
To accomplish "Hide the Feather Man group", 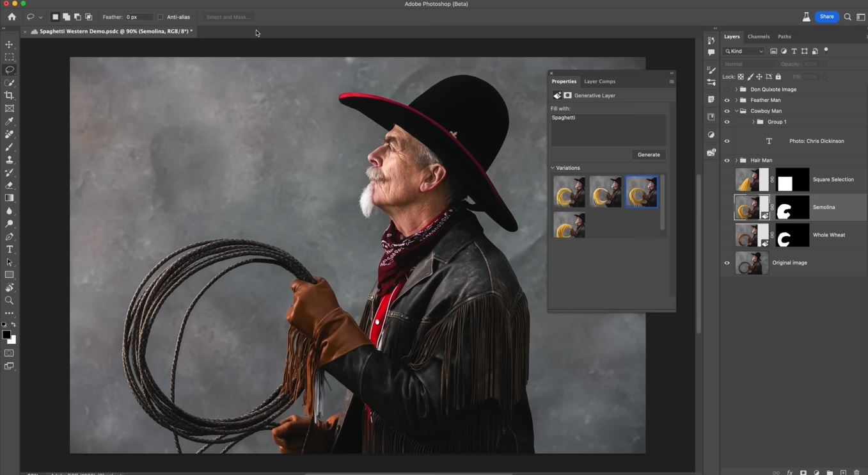I will point(727,101).
